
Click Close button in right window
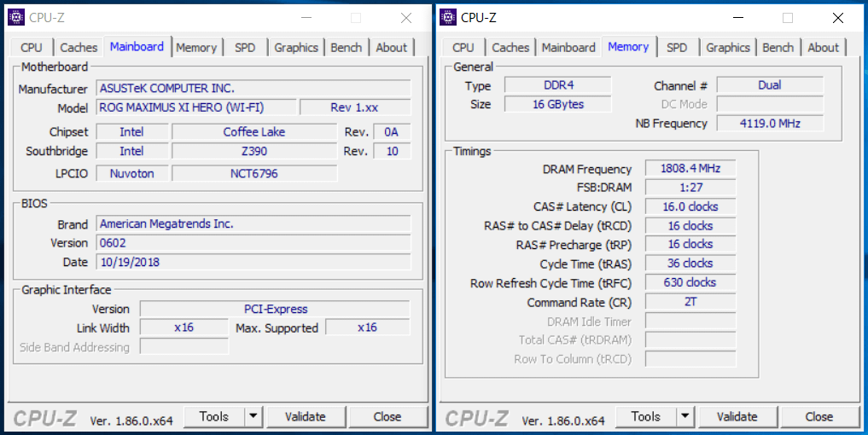[x=819, y=417]
